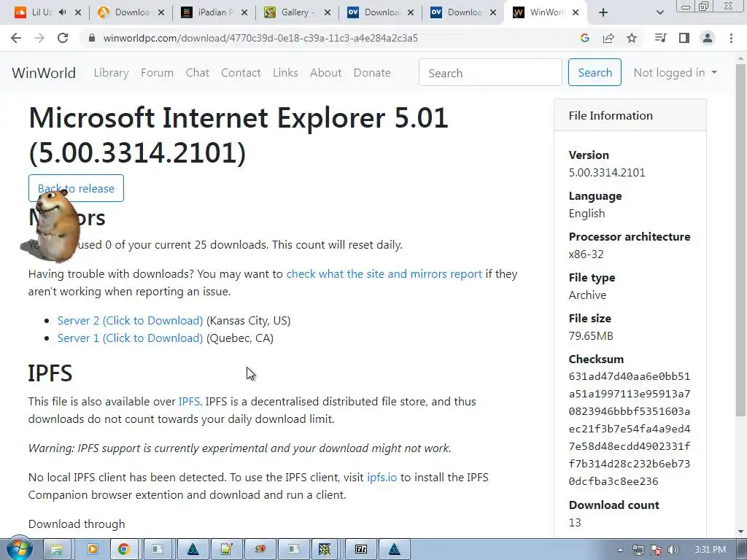
Task: Open the Contact nav item
Action: click(241, 73)
